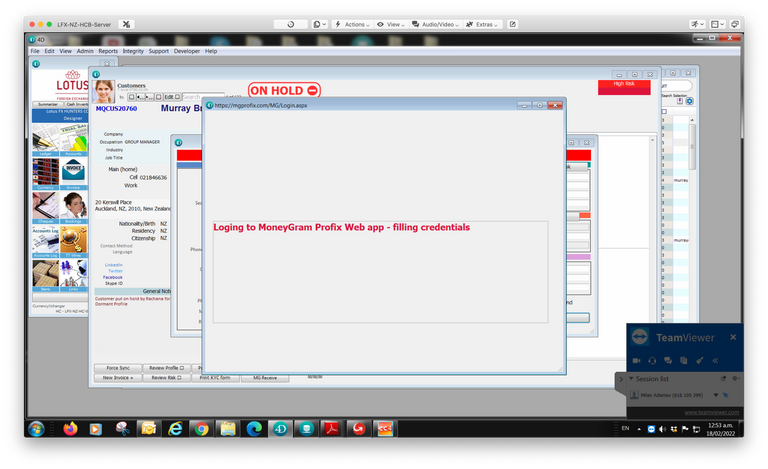Toggle the Review Risk checkbox button

[x=167, y=377]
